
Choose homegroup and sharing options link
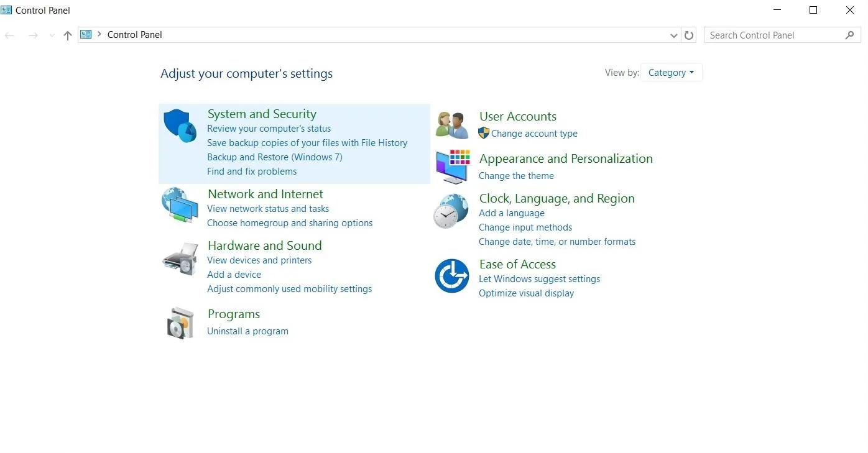tap(290, 223)
